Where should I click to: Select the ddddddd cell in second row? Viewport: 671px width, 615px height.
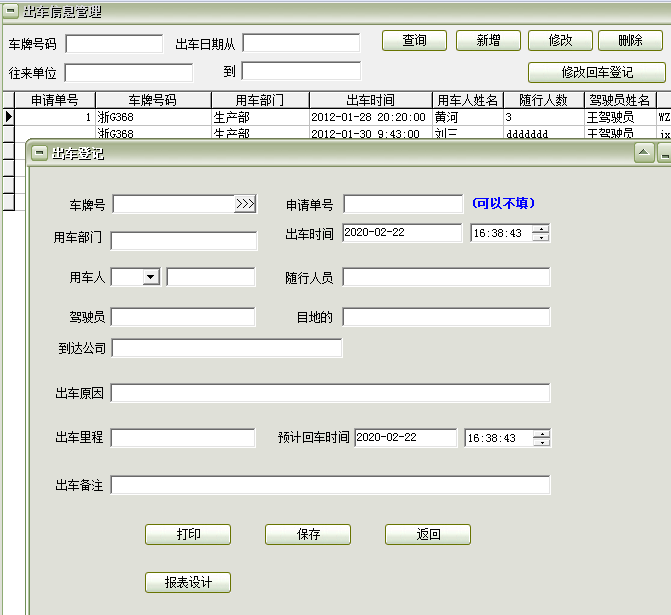tap(543, 133)
